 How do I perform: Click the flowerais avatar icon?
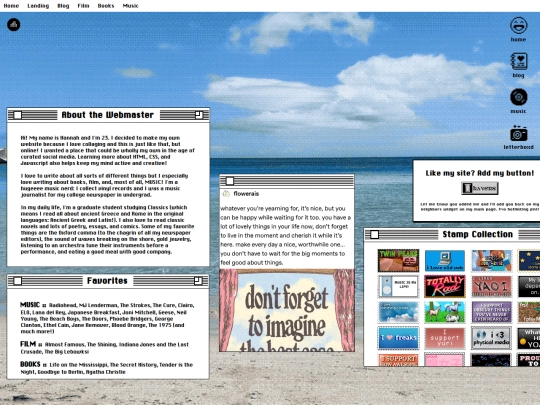point(226,194)
